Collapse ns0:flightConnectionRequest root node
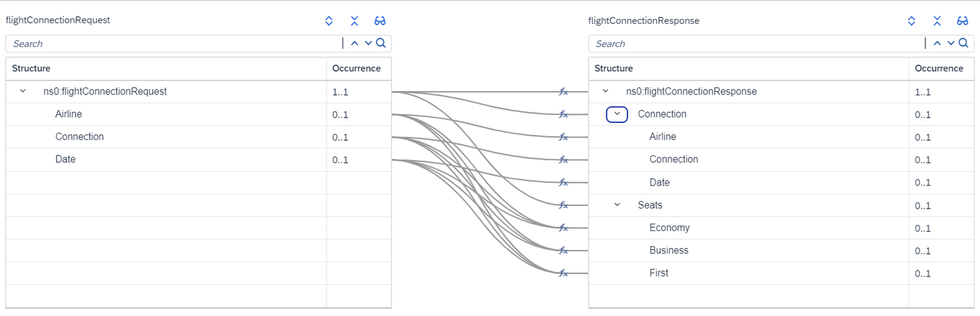The width and height of the screenshot is (980, 316). [22, 91]
